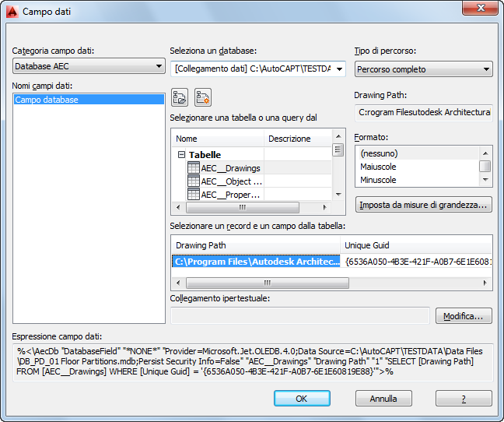Select the {6536A050-4B3E... GUID cell
Image resolution: width=504 pixels, height=422 pixels.
[416, 261]
